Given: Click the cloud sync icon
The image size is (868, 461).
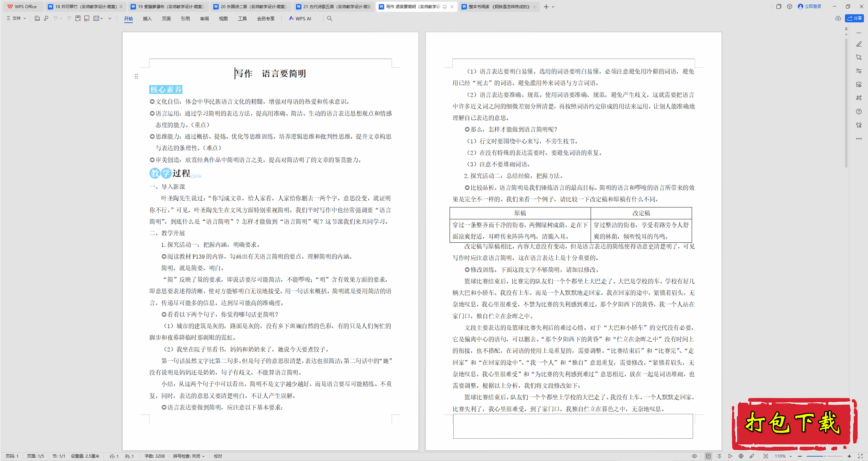Looking at the screenshot, I should point(838,18).
